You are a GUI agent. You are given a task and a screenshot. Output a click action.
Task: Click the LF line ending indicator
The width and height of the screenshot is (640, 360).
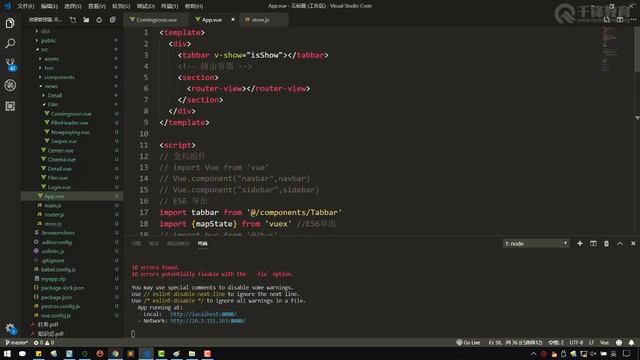pos(591,342)
